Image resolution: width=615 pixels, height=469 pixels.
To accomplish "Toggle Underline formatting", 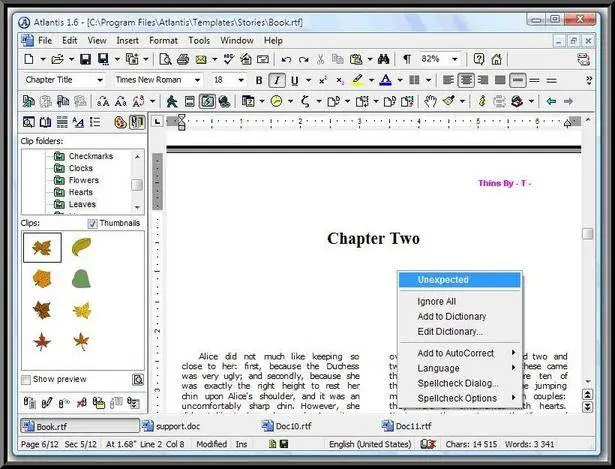I will click(x=295, y=80).
